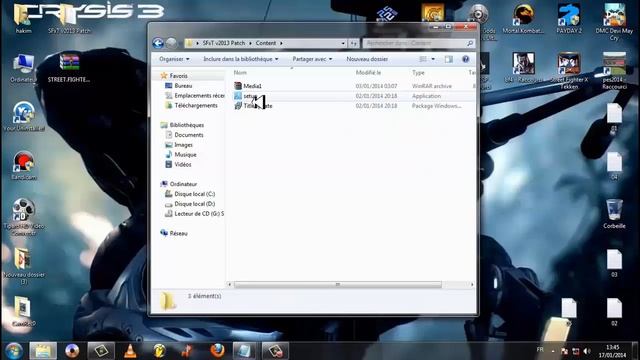Expand the address bar history dropdown
This screenshot has height=360, width=640.
point(343,43)
